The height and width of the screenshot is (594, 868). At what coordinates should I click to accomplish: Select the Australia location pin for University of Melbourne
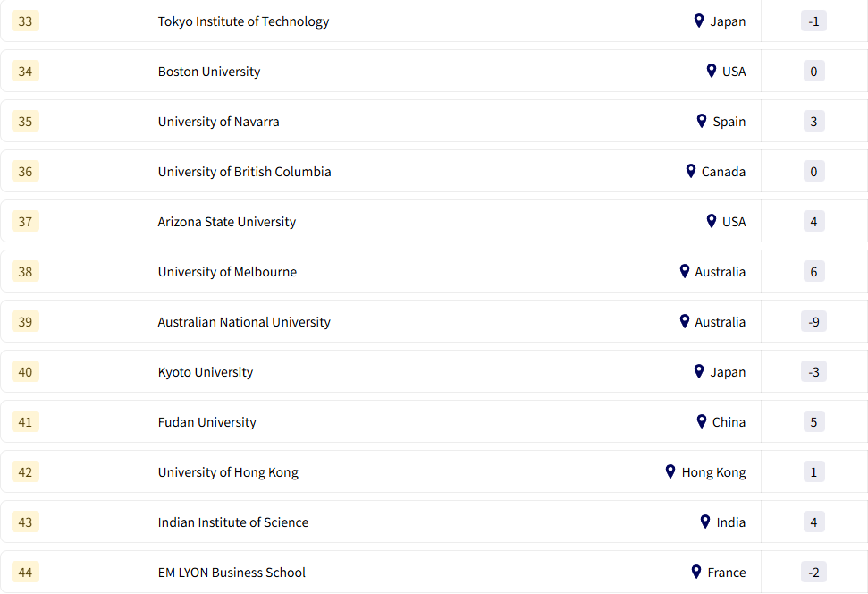(684, 271)
